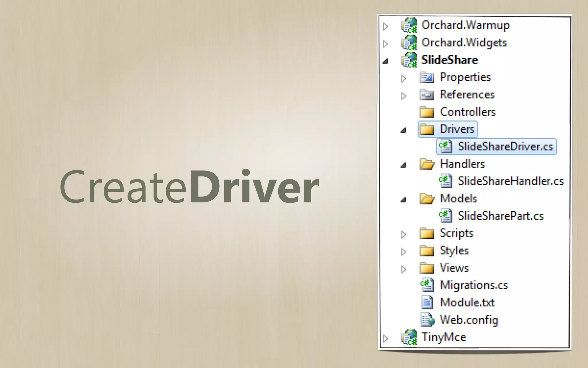
Task: Click the open Handlers folder icon
Action: (x=427, y=164)
